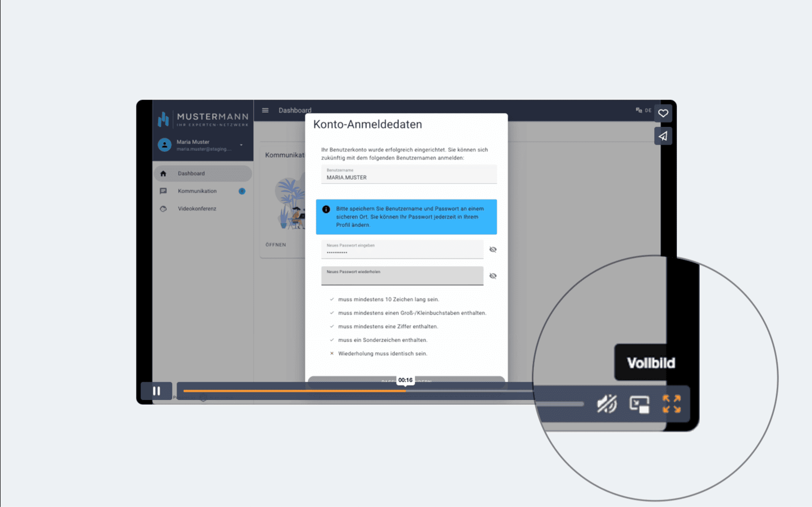The width and height of the screenshot is (812, 507).
Task: Open the DE language selector
Action: [644, 110]
